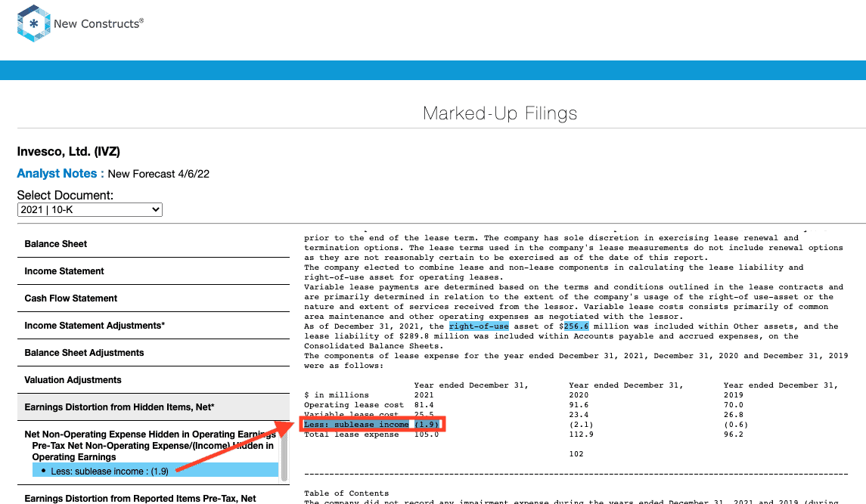Click the New Constructs brand name text

(x=98, y=23)
